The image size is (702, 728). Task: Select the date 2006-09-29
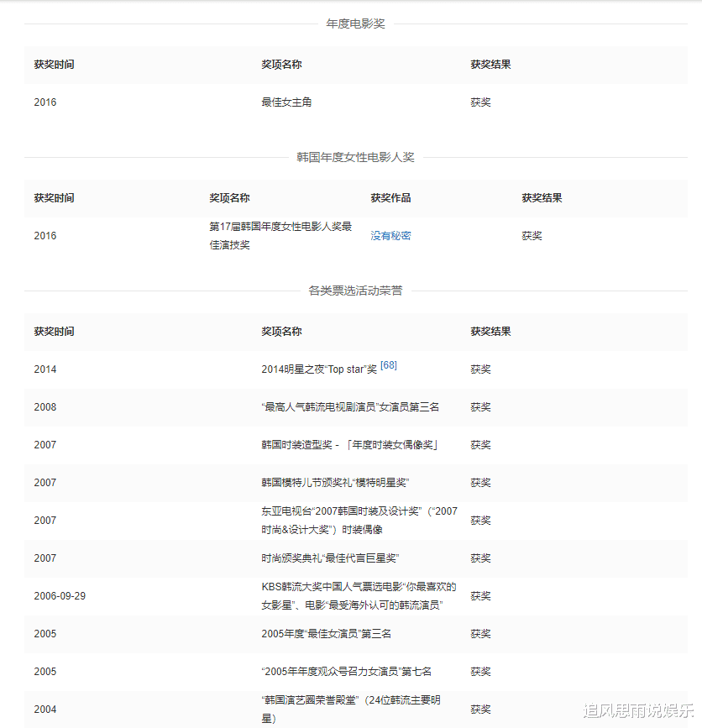60,596
